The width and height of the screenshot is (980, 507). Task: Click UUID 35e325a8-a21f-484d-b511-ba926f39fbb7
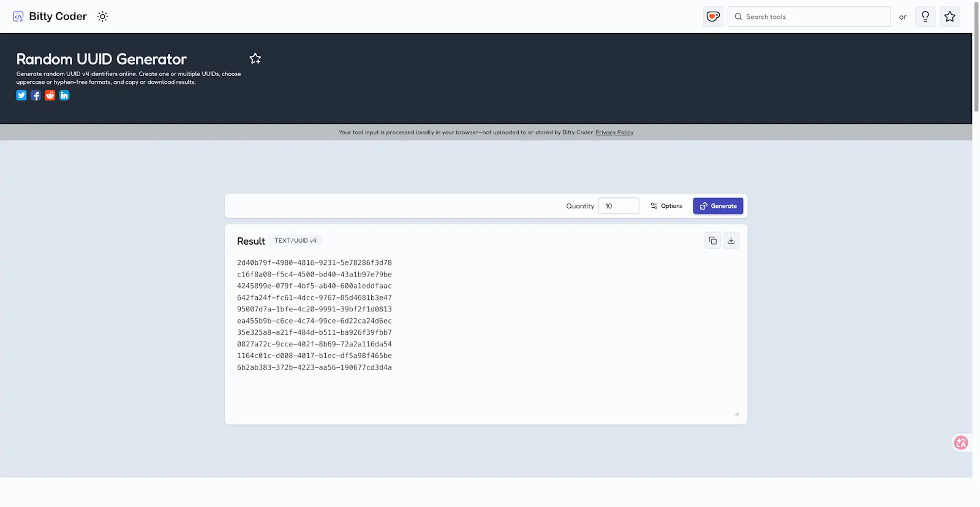[x=314, y=332]
